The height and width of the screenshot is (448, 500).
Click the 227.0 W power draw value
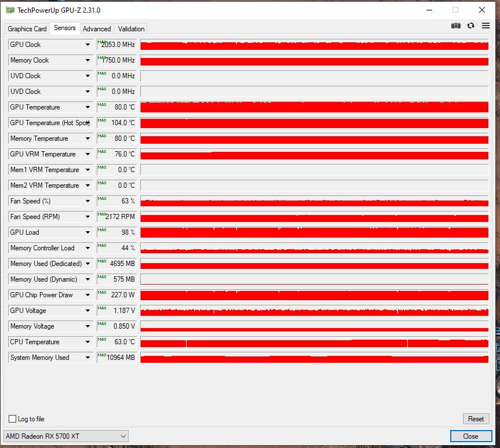click(116, 295)
